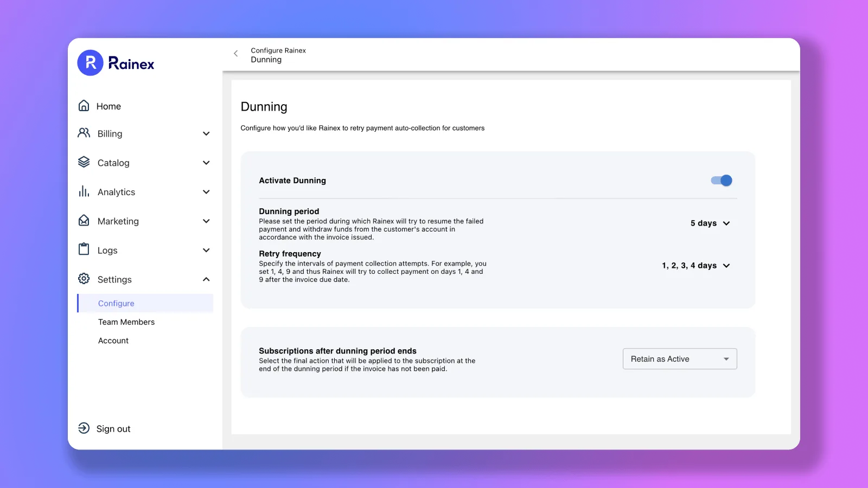Viewport: 868px width, 488px height.
Task: Click the Rainex logo icon
Action: pos(90,63)
